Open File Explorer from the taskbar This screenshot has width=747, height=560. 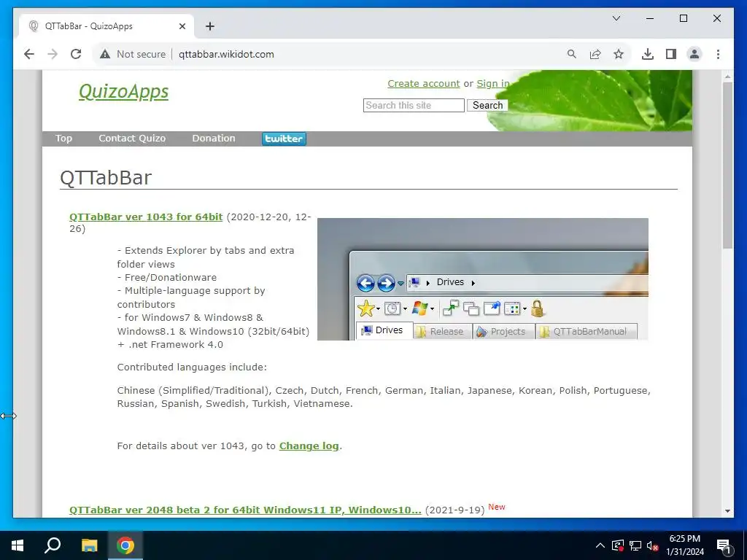[x=89, y=545]
